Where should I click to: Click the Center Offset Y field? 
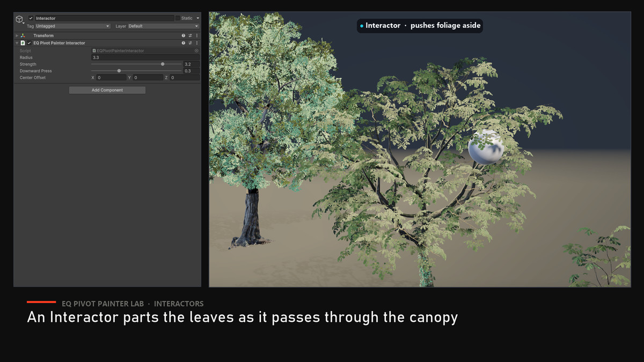point(148,78)
